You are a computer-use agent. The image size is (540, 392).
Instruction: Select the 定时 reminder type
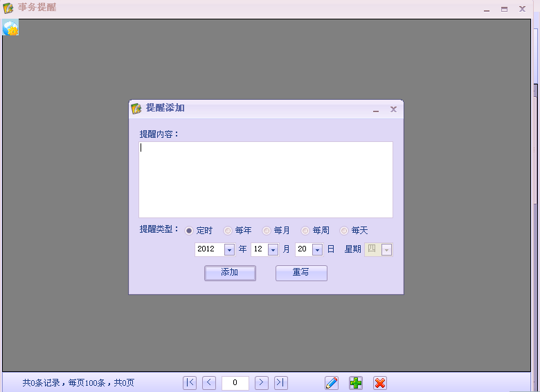click(x=199, y=231)
